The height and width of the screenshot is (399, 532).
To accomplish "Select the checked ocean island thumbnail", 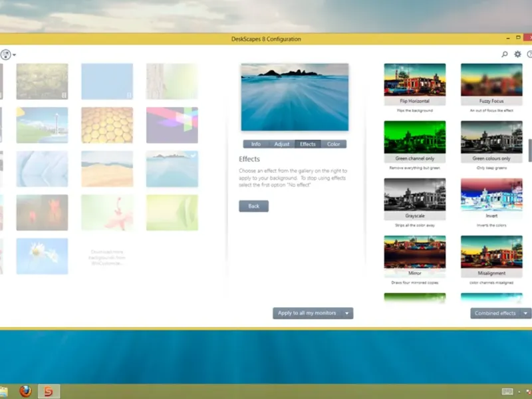I will (172, 169).
